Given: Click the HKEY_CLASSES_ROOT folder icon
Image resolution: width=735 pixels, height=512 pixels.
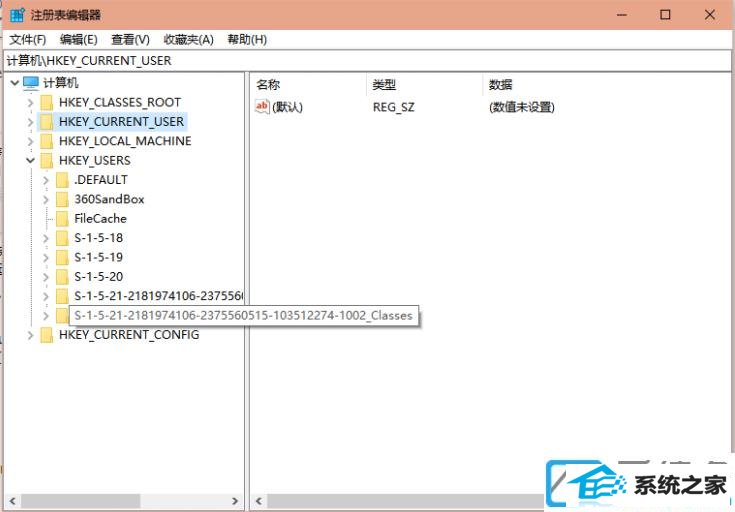Looking at the screenshot, I should 46,102.
